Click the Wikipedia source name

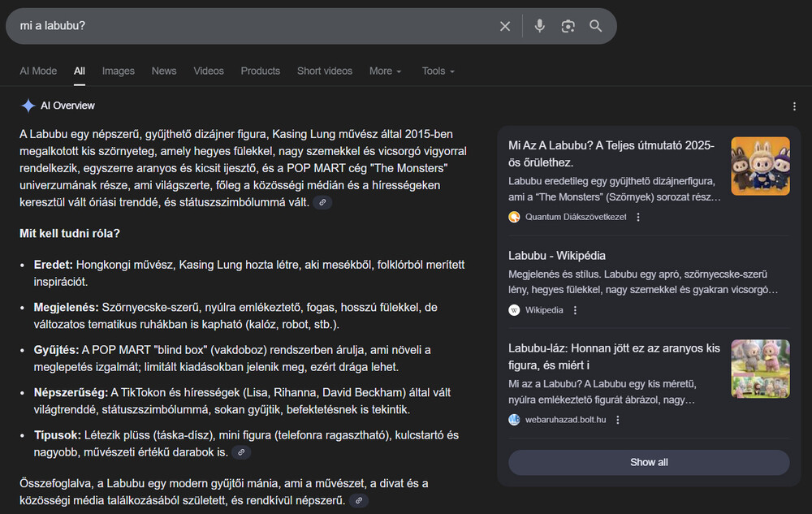tap(544, 310)
